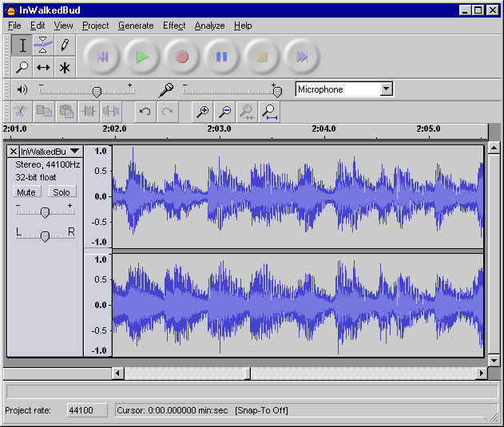The width and height of the screenshot is (504, 427).
Task: Select the Zoom magnifier tool
Action: (22, 67)
